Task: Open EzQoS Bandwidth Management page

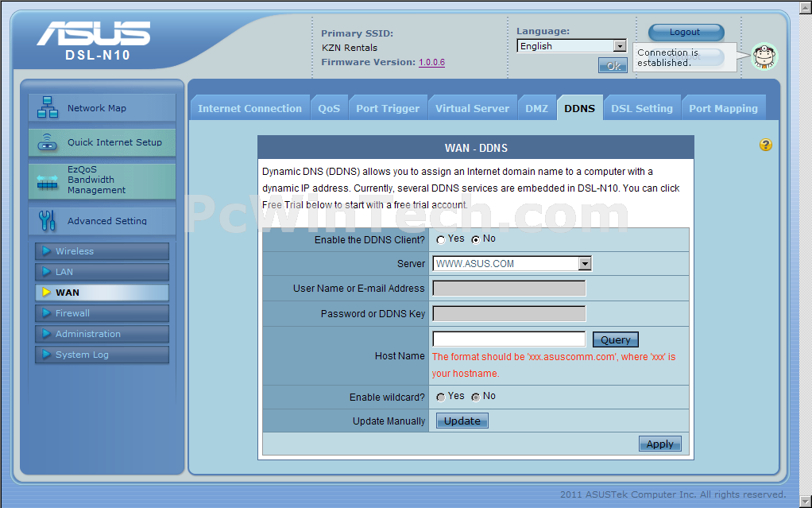Action: (102, 180)
